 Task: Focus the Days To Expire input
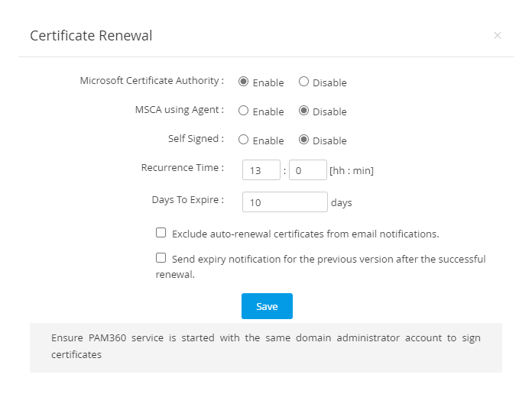click(x=284, y=202)
